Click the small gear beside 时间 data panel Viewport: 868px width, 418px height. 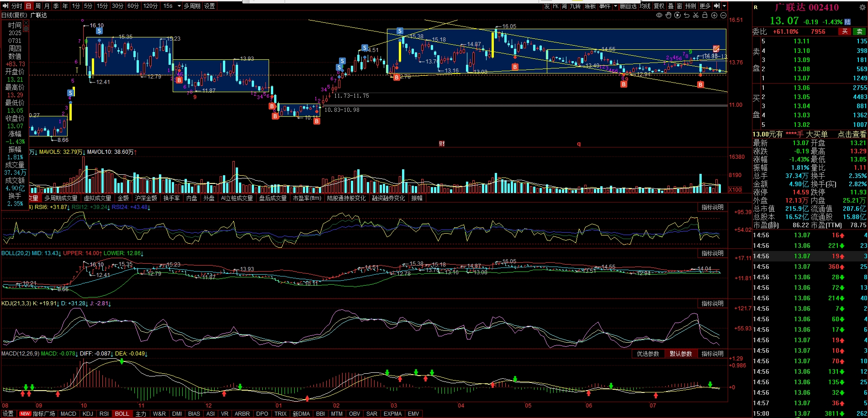click(26, 29)
